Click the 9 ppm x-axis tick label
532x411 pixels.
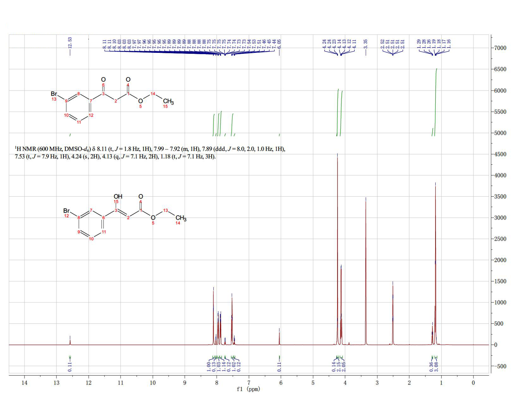coord(185,383)
